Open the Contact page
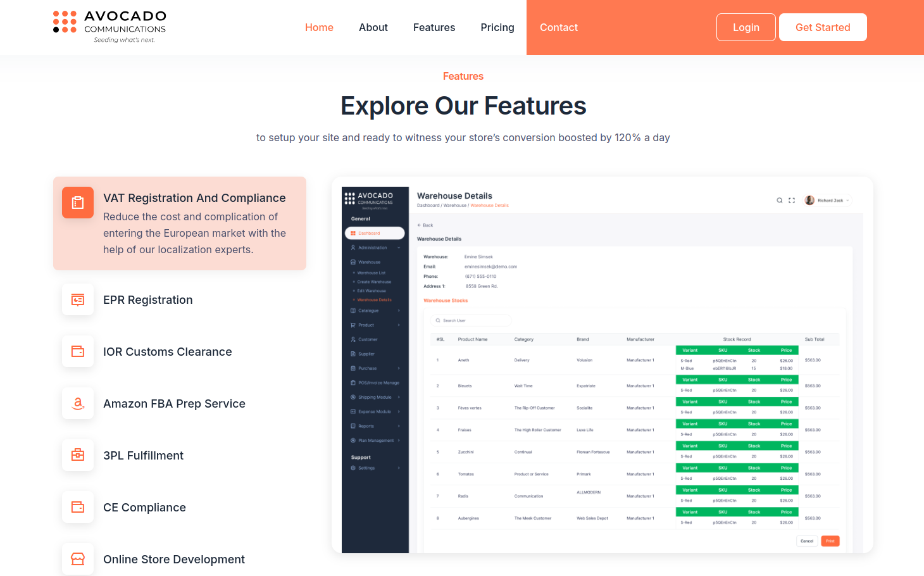924x576 pixels. click(x=559, y=28)
